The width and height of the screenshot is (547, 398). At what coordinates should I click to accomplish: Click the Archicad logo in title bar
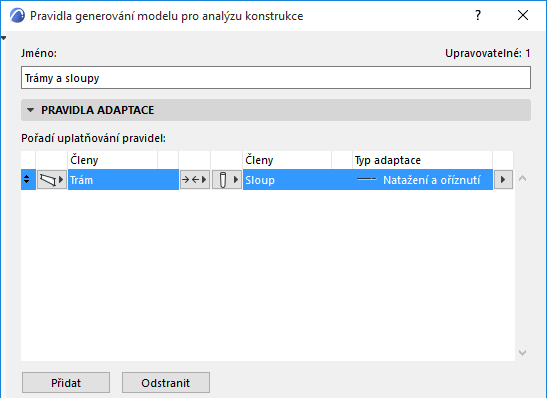17,16
